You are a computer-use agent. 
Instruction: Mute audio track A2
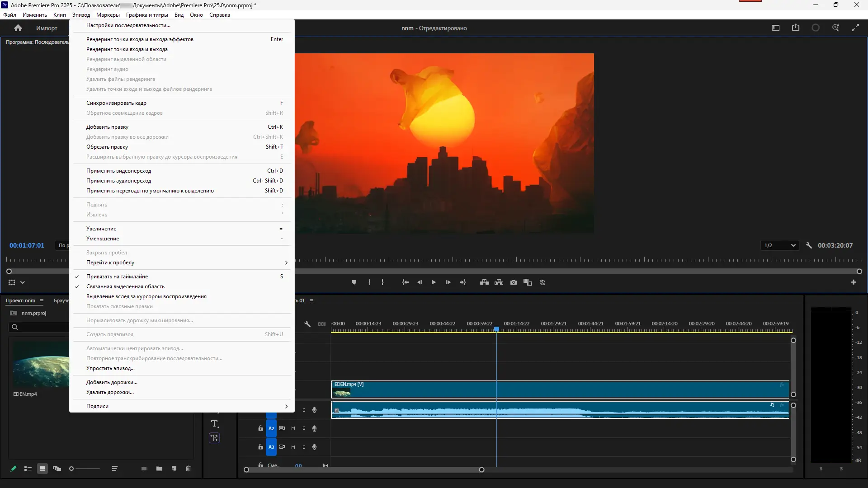point(293,428)
